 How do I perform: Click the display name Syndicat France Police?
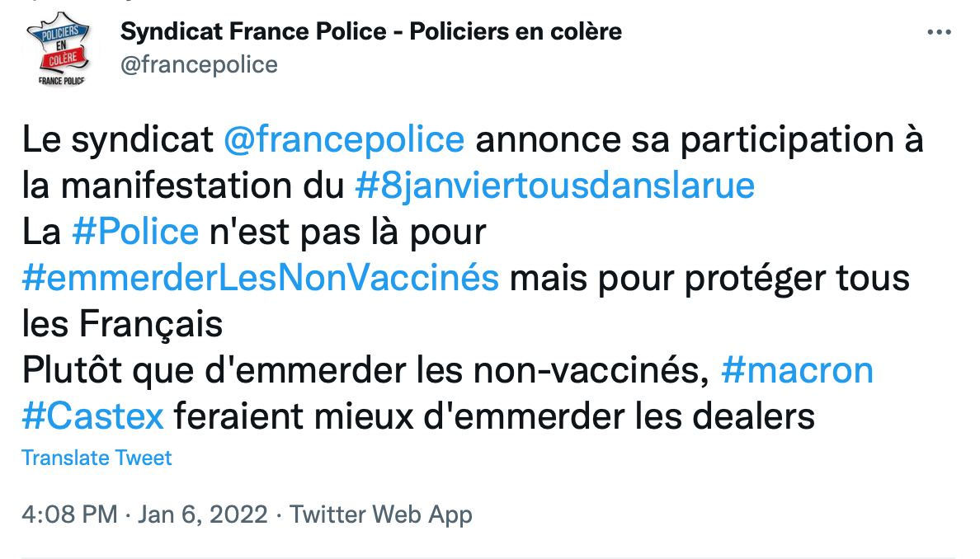click(371, 32)
